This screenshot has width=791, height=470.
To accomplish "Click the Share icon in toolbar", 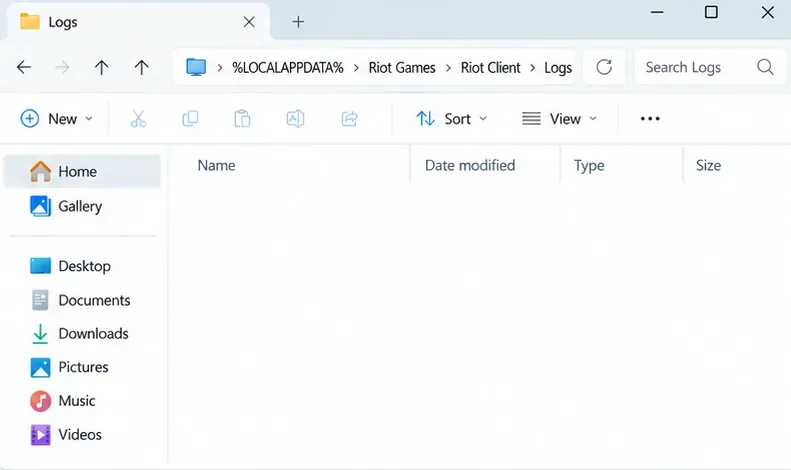I will tap(349, 119).
